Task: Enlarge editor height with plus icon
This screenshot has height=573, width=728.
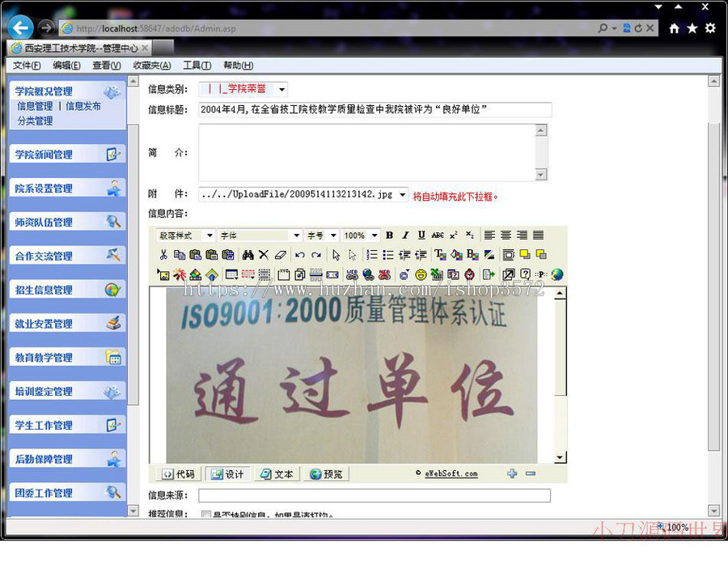Action: tap(512, 473)
